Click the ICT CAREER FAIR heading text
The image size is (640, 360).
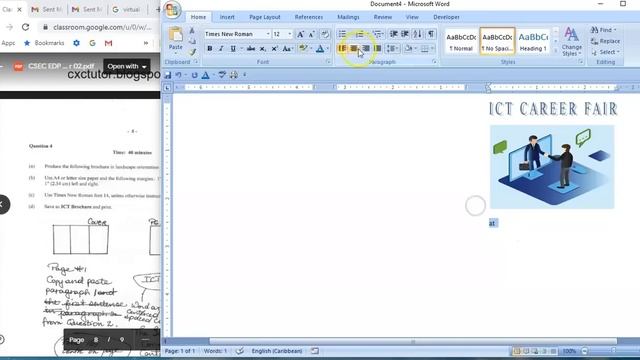(553, 109)
